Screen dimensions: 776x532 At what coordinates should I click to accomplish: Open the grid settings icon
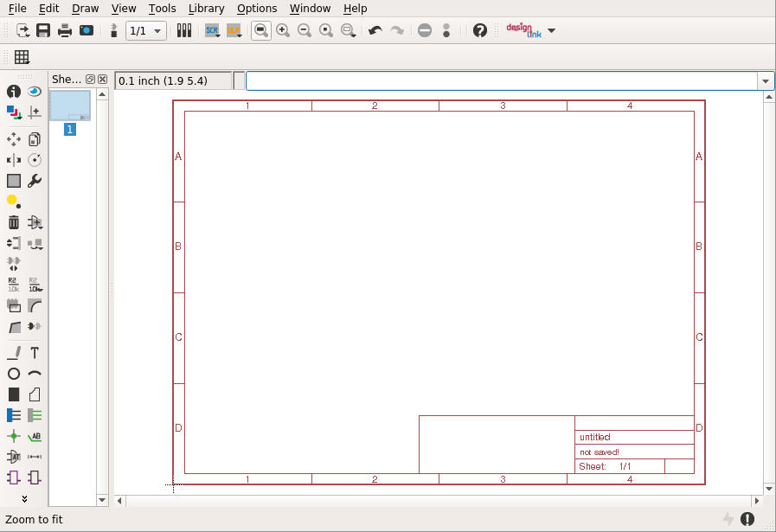pos(22,57)
